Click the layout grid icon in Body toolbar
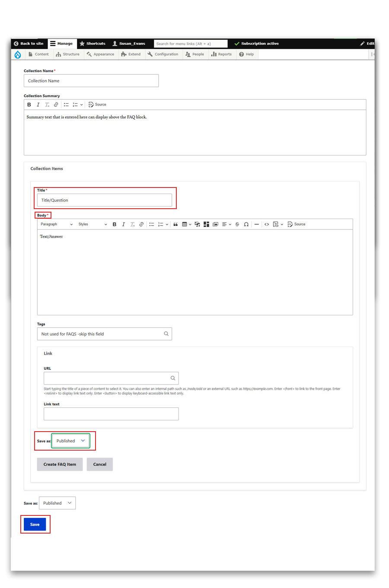 (x=206, y=224)
